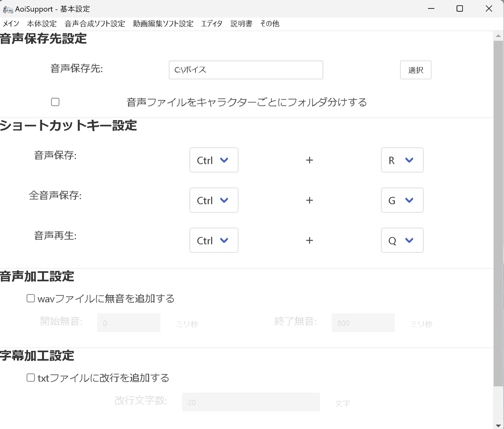This screenshot has height=429, width=504.
Task: Click the AoiSupport app icon in title bar
Action: pyautogui.click(x=8, y=9)
